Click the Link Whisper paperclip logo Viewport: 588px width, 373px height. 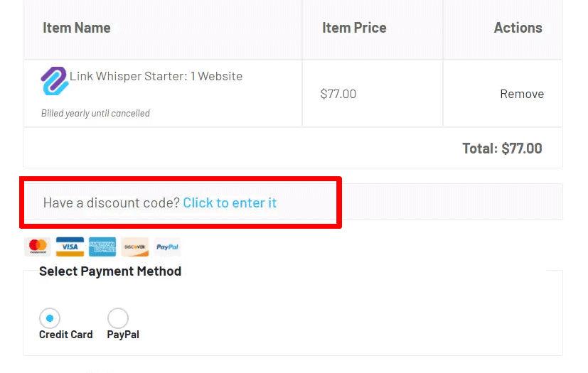[54, 80]
